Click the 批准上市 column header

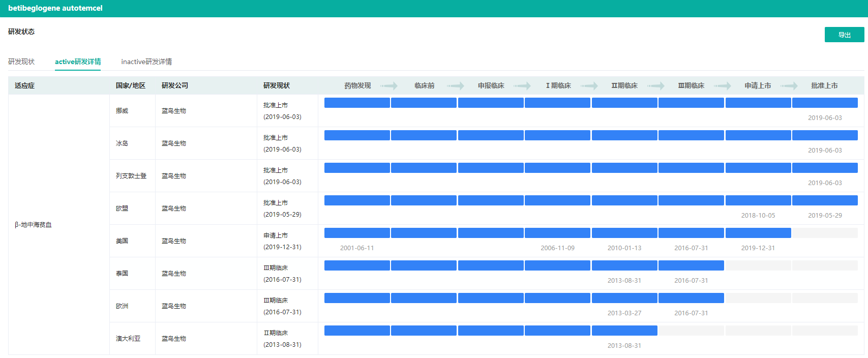coord(824,86)
